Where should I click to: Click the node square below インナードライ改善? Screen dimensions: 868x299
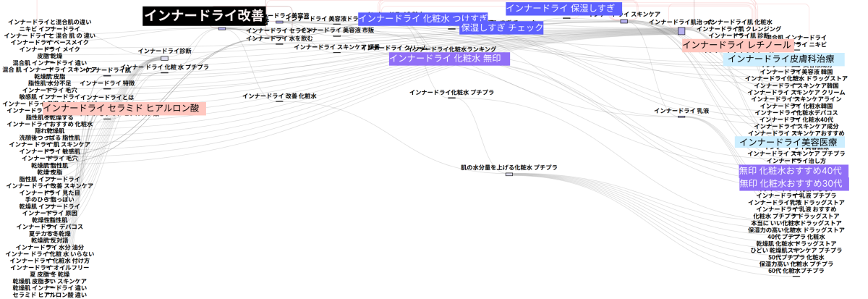(x=222, y=28)
